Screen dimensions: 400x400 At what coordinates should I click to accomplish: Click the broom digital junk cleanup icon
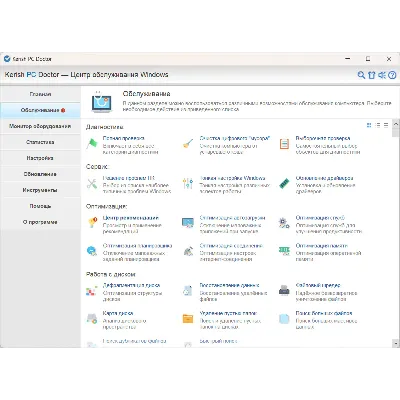click(x=188, y=144)
